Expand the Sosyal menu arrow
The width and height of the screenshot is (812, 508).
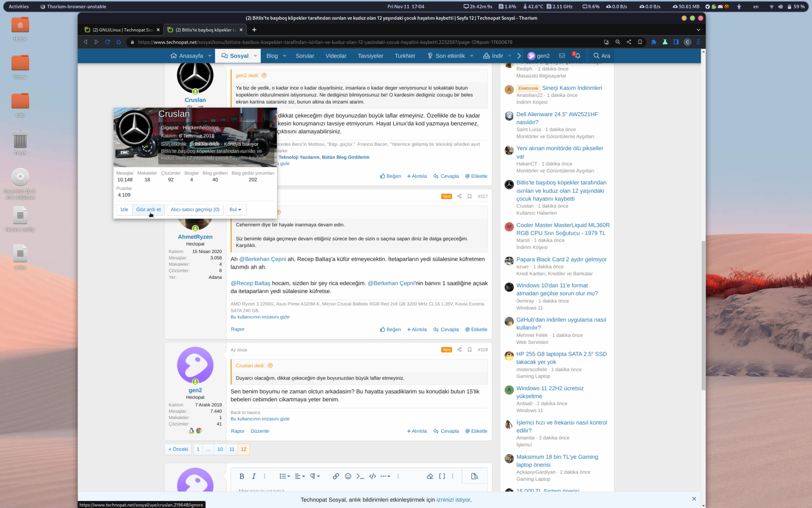pos(255,56)
